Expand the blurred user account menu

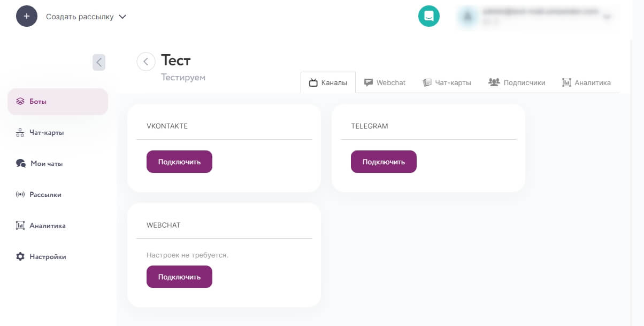pos(607,17)
